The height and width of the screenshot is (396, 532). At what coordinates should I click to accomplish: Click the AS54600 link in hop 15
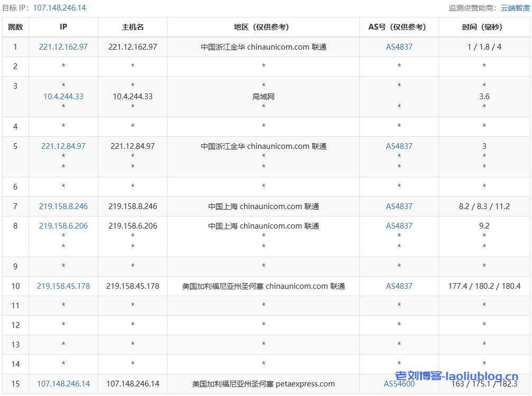399,384
